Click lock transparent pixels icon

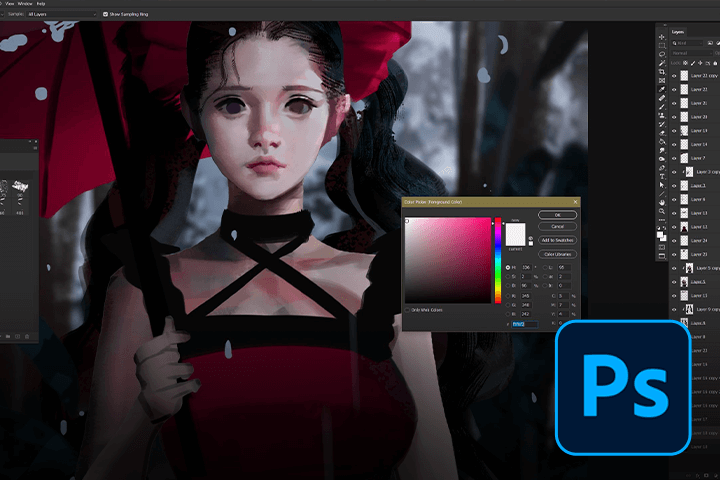coord(686,63)
